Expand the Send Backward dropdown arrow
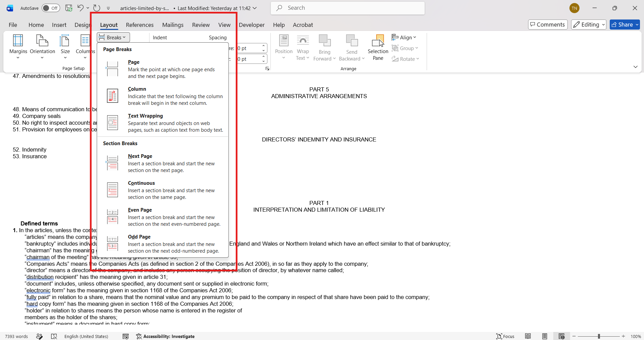 tap(363, 58)
